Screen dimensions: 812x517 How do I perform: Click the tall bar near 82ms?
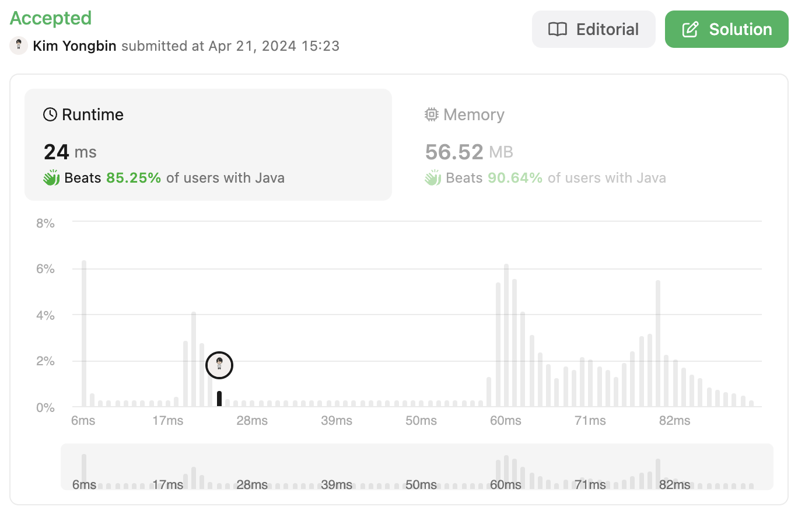658,343
